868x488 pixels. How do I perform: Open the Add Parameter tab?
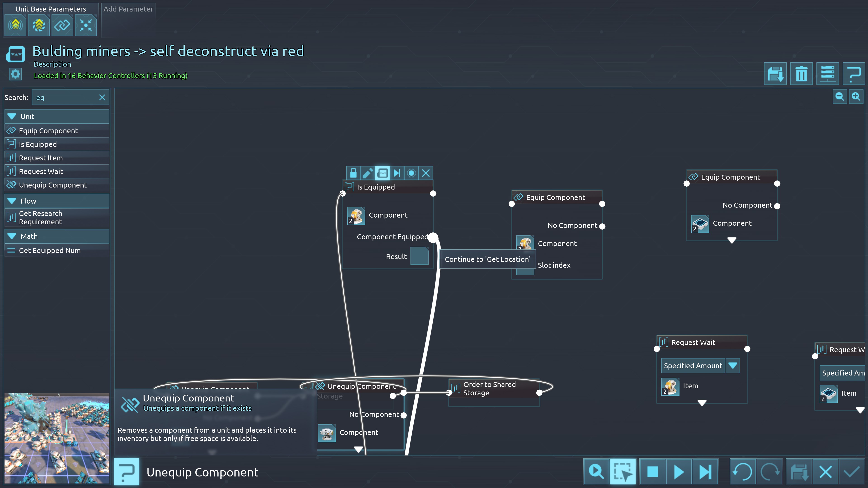[x=128, y=9]
